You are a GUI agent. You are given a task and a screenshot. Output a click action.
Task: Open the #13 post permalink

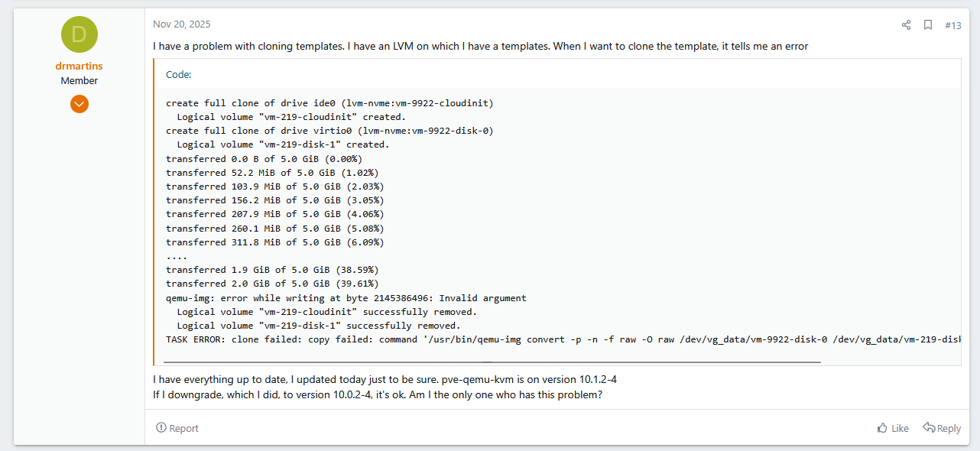click(952, 25)
